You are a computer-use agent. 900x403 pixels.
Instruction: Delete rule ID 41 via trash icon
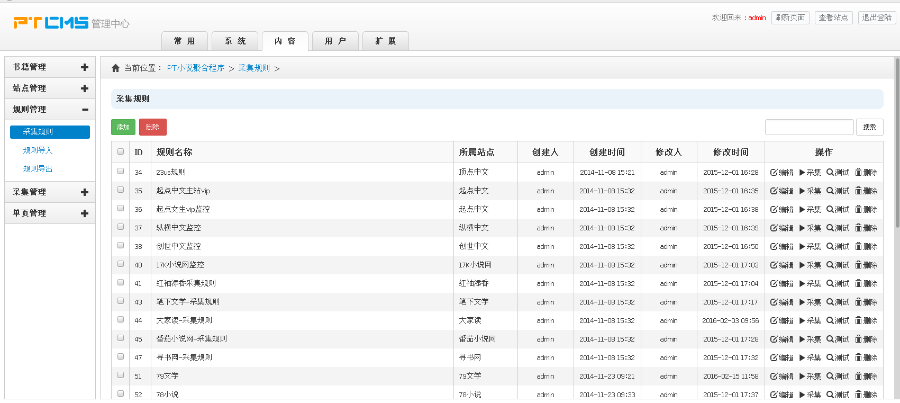point(858,284)
